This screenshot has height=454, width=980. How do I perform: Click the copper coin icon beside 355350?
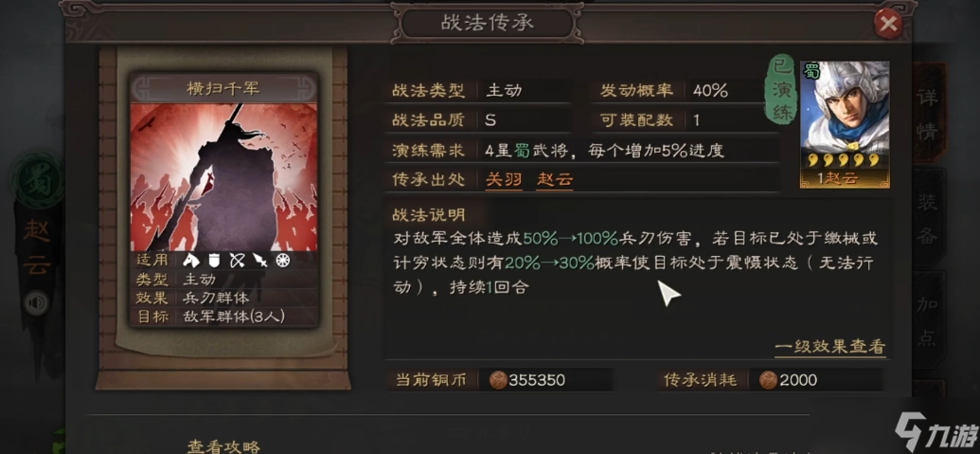[x=497, y=380]
